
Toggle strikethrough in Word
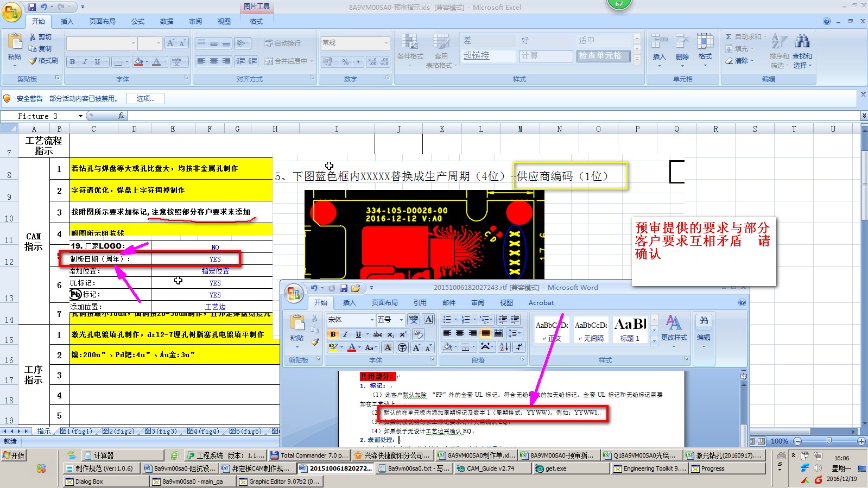378,334
